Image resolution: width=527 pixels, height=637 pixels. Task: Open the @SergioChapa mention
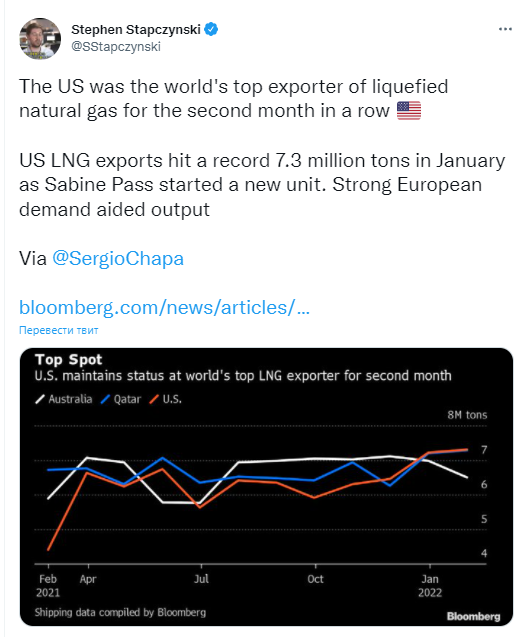[118, 258]
